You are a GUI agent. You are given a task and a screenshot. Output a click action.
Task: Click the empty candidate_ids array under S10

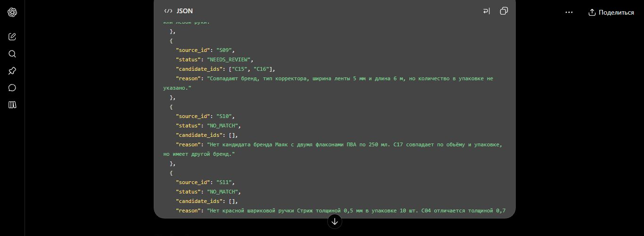point(231,135)
